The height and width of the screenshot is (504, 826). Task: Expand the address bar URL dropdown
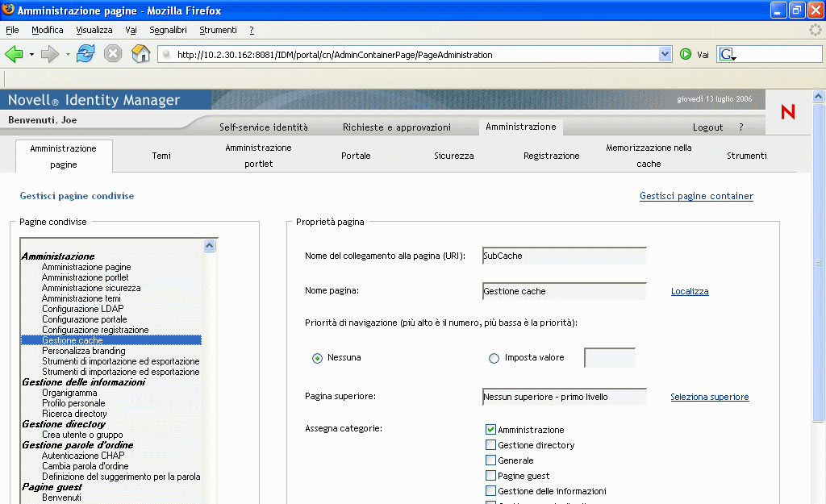(665, 54)
